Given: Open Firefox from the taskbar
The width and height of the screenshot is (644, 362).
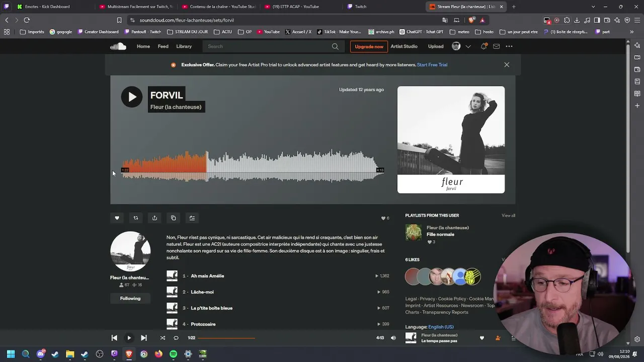Looking at the screenshot, I should [158, 354].
